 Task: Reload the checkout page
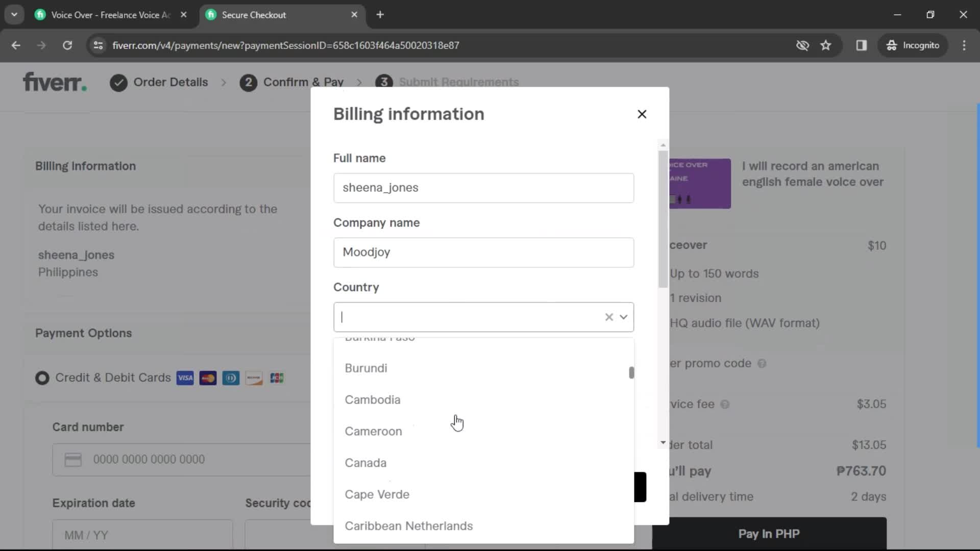[x=67, y=45]
